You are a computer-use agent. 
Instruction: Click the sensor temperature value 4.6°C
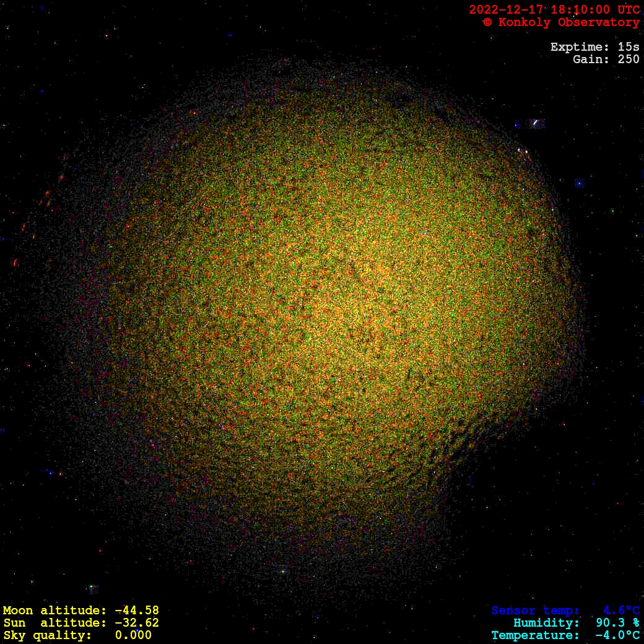pyautogui.click(x=621, y=611)
